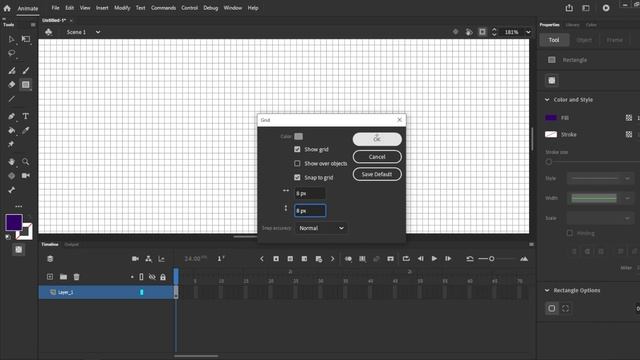Select the Free Transform tool
640x360 pixels.
(26, 39)
